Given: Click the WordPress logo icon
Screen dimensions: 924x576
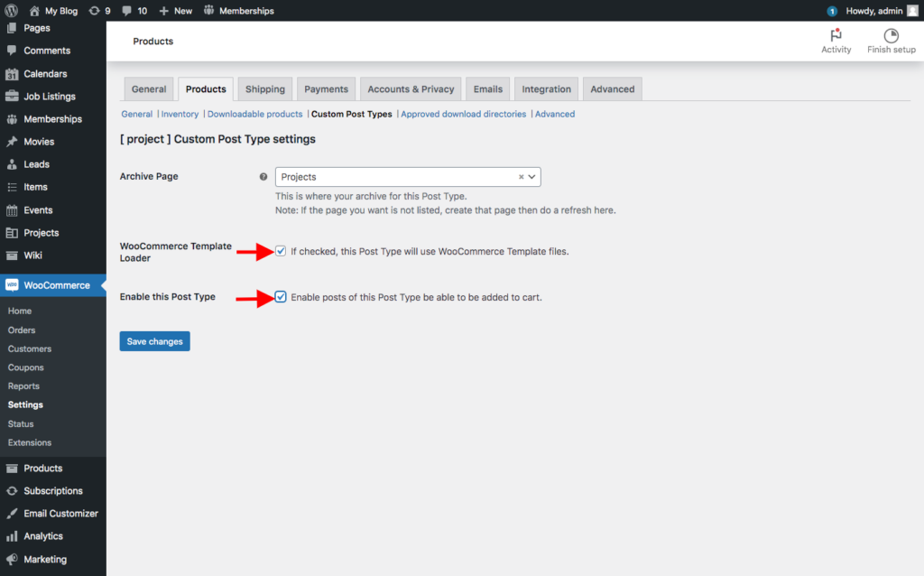Looking at the screenshot, I should (11, 11).
